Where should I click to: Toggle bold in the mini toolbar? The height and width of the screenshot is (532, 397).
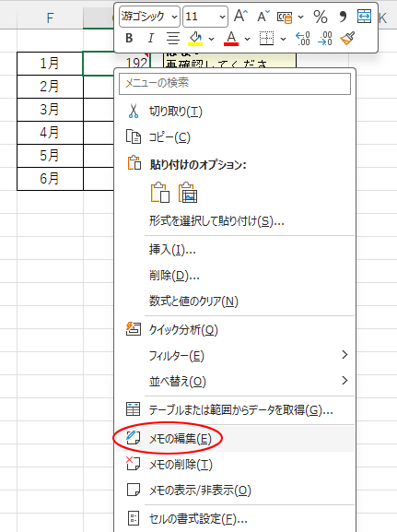point(129,39)
